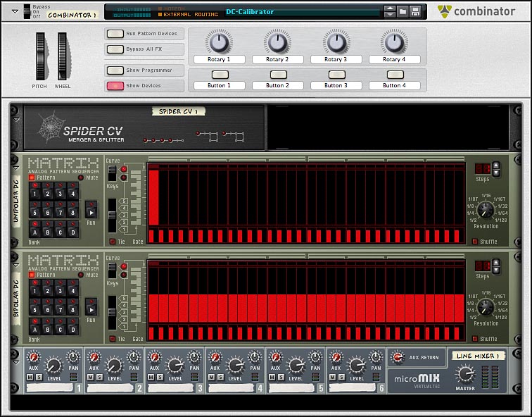Click the Rotary 1 knob
Screen dimensions: 532x417
[x=219, y=42]
